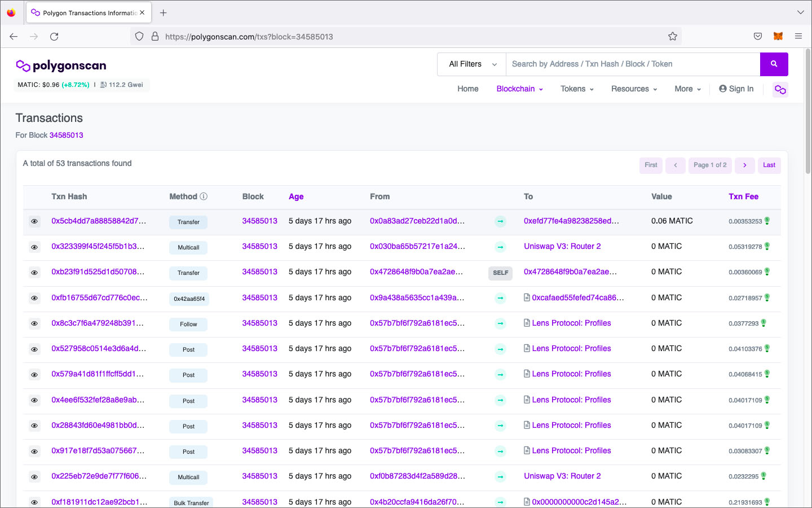Toggle eye preview for 0x4ee6f532fef28a8e9ab transaction
The height and width of the screenshot is (508, 812).
[34, 400]
